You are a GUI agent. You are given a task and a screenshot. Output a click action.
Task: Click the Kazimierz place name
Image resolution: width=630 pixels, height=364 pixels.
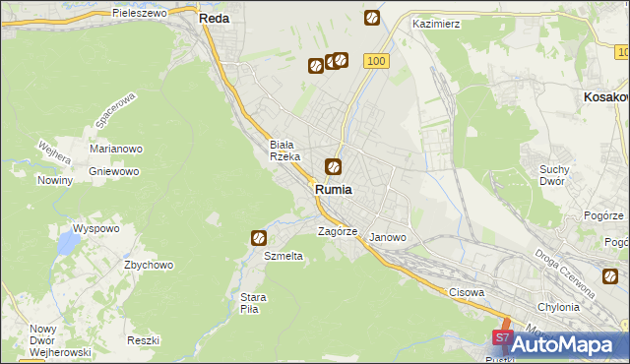(x=436, y=24)
